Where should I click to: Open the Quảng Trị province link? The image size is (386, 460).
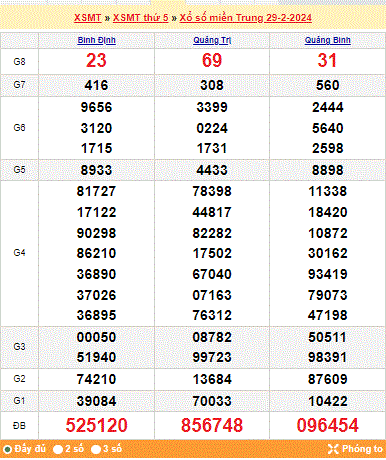click(212, 40)
